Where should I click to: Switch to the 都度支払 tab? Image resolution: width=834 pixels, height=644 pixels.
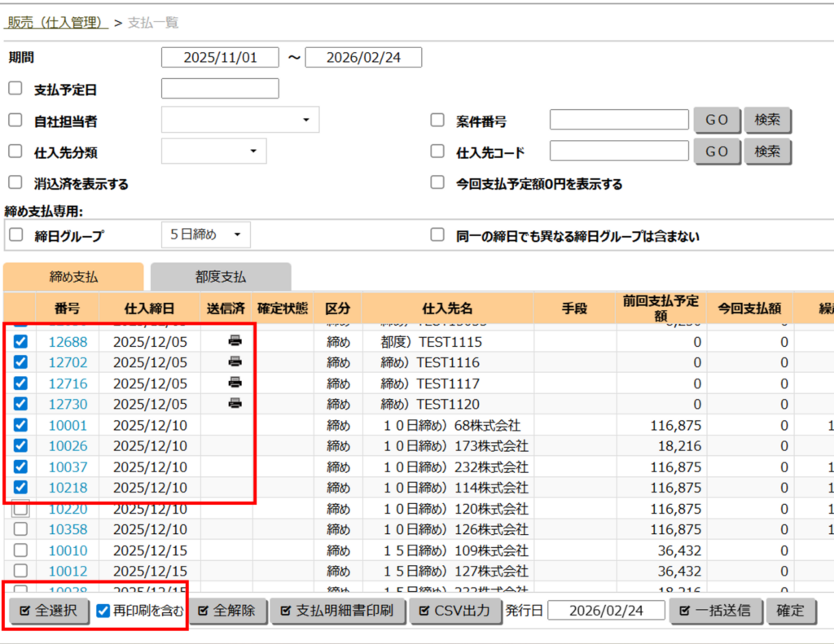[x=220, y=277]
